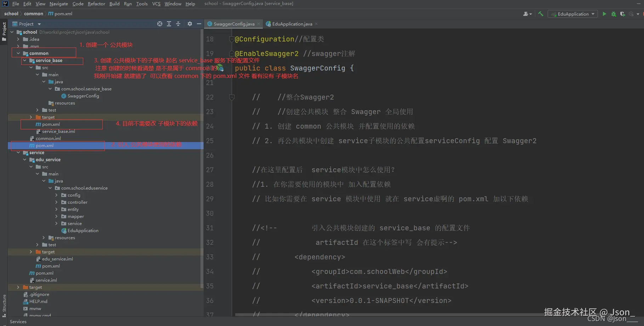Expand the mapper package

tap(56, 217)
